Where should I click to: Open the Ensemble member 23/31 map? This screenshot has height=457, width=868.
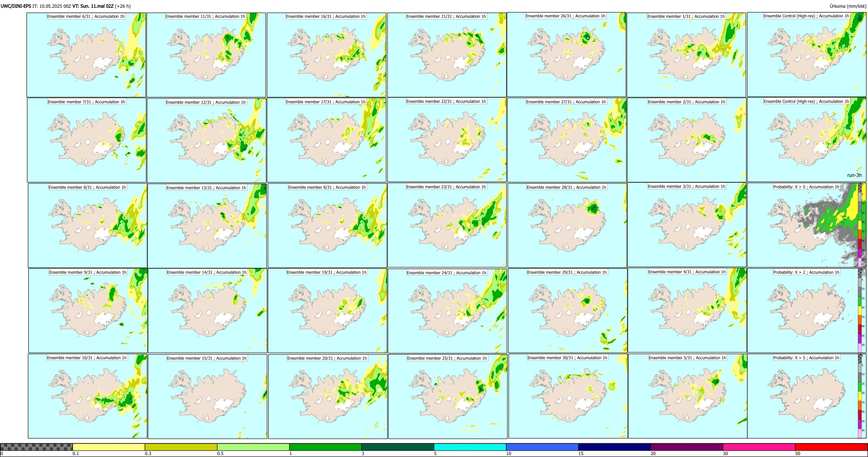447,225
